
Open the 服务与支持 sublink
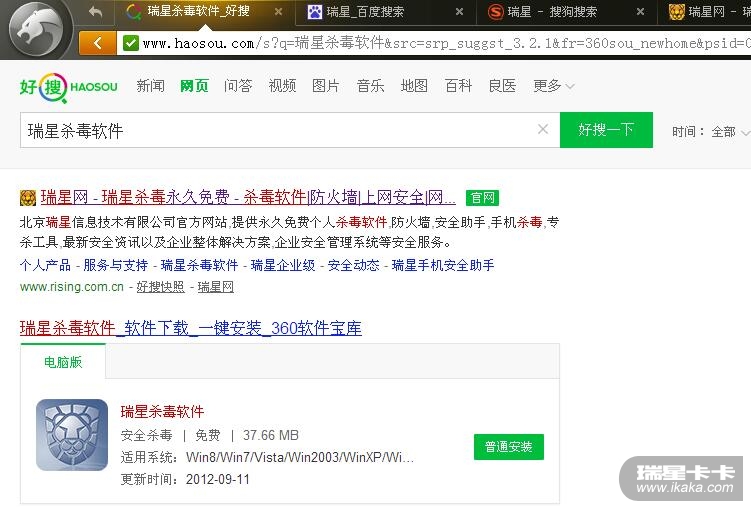(115, 265)
